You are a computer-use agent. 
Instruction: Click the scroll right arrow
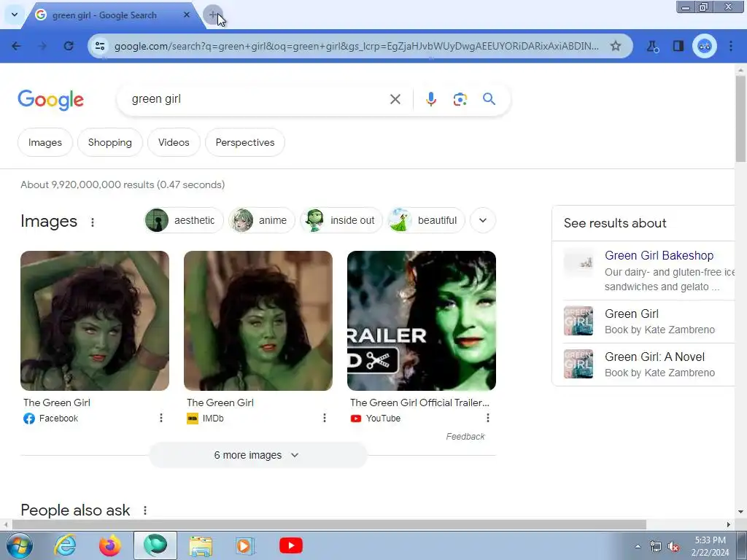coord(729,524)
